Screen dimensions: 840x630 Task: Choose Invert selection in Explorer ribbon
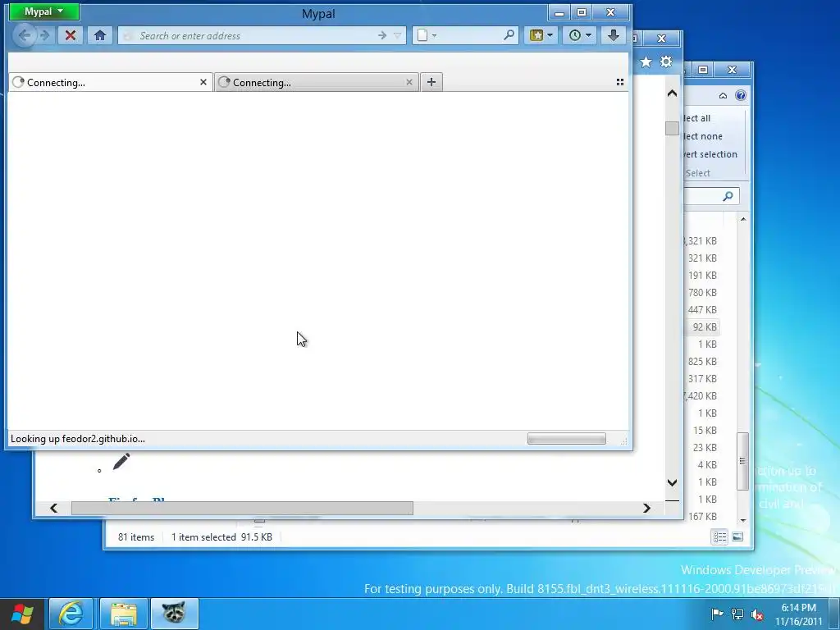tap(710, 154)
